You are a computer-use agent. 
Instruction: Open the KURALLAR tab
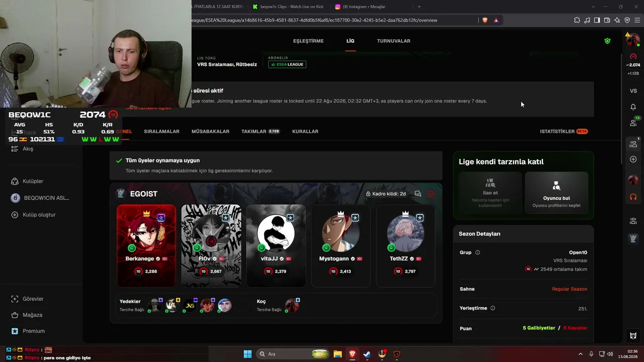point(305,131)
